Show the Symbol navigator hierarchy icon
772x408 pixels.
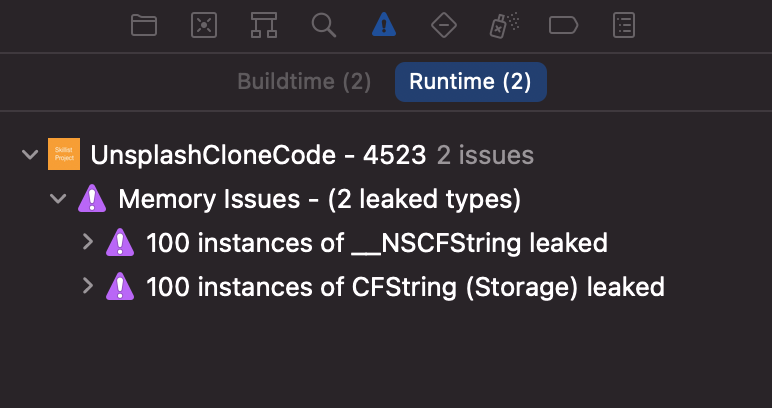[264, 25]
